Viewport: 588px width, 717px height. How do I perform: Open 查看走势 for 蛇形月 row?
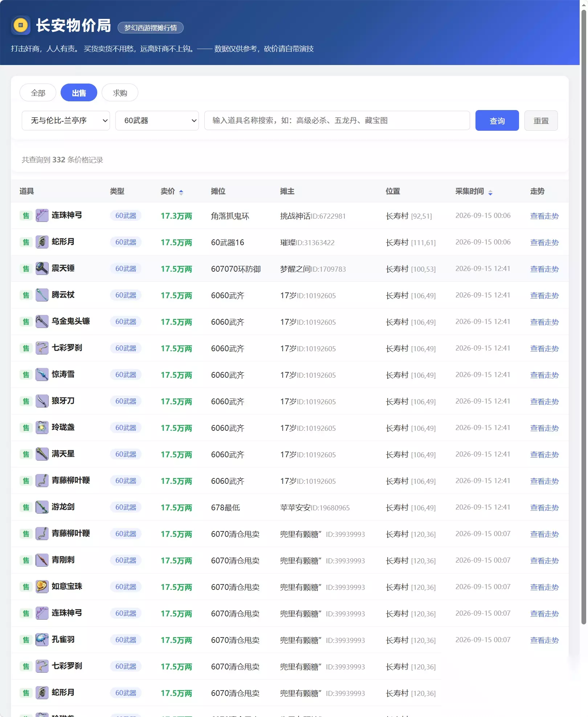(x=544, y=242)
